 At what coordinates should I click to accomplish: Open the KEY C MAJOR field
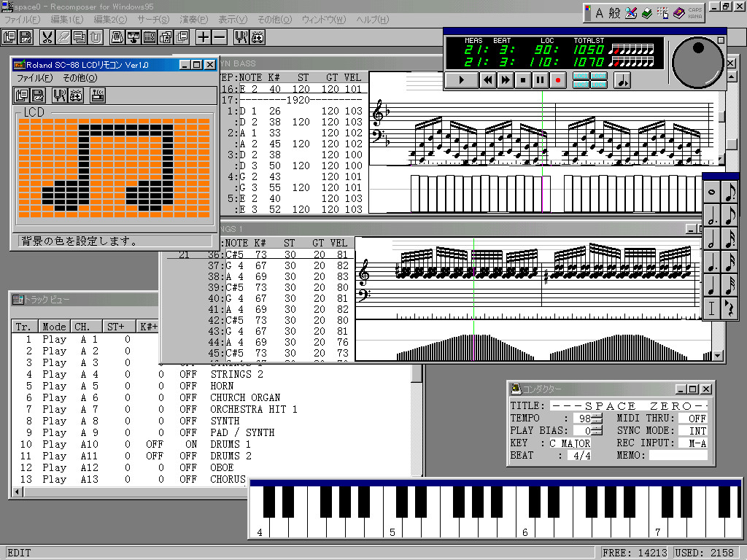point(570,443)
